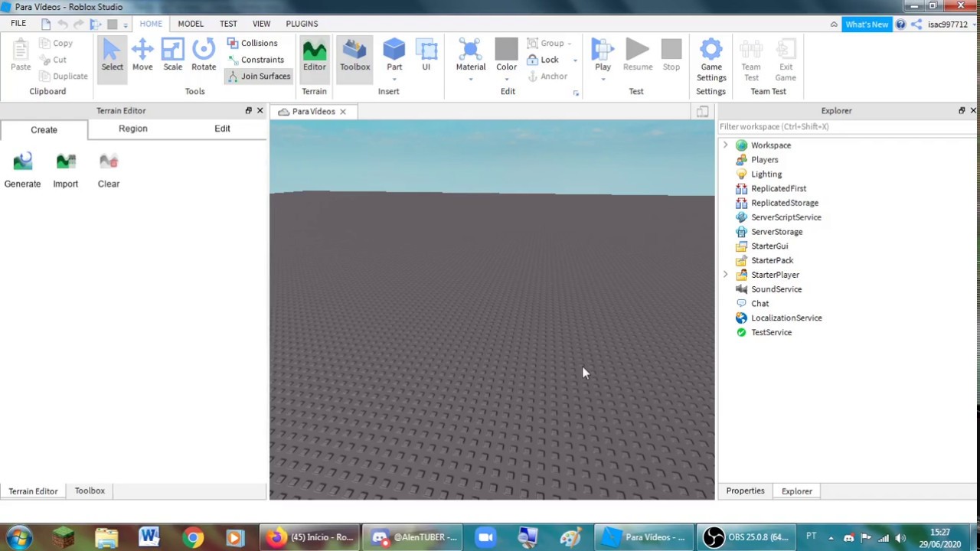The height and width of the screenshot is (551, 980).
Task: Expand the Workspace tree node
Action: pyautogui.click(x=725, y=145)
